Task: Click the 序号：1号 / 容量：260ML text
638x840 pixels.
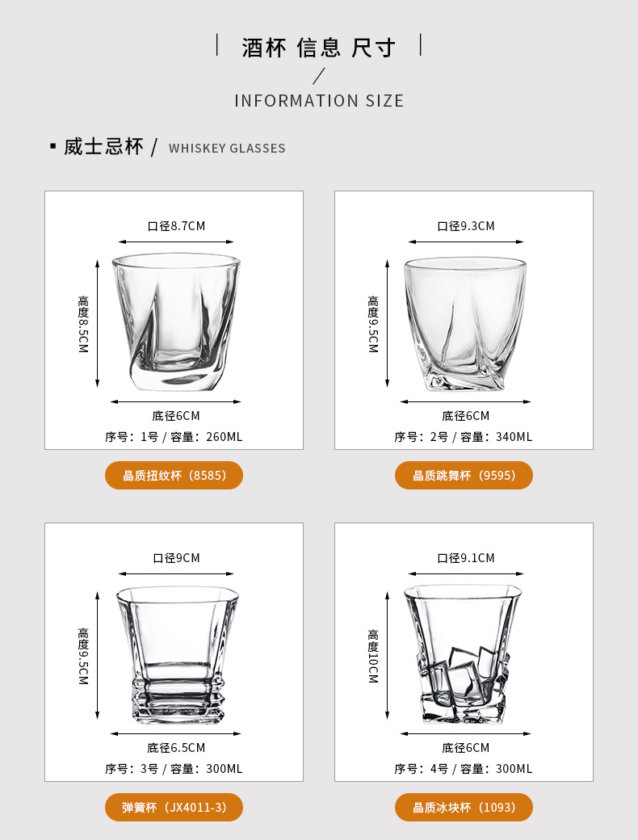Action: click(174, 437)
